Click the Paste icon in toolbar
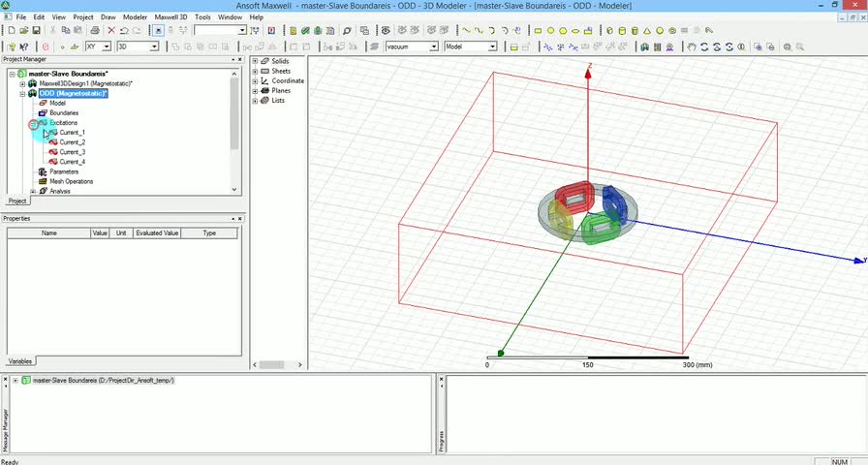The width and height of the screenshot is (868, 465). (x=78, y=30)
